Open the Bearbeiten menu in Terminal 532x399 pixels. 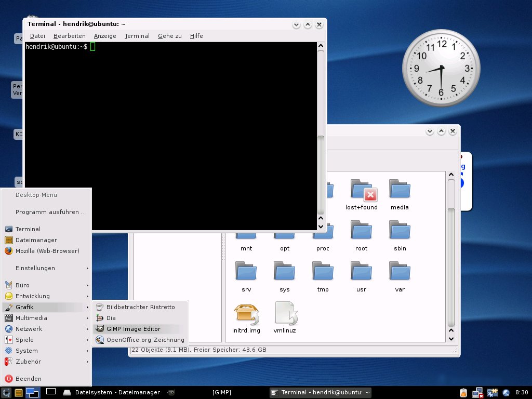[69, 36]
